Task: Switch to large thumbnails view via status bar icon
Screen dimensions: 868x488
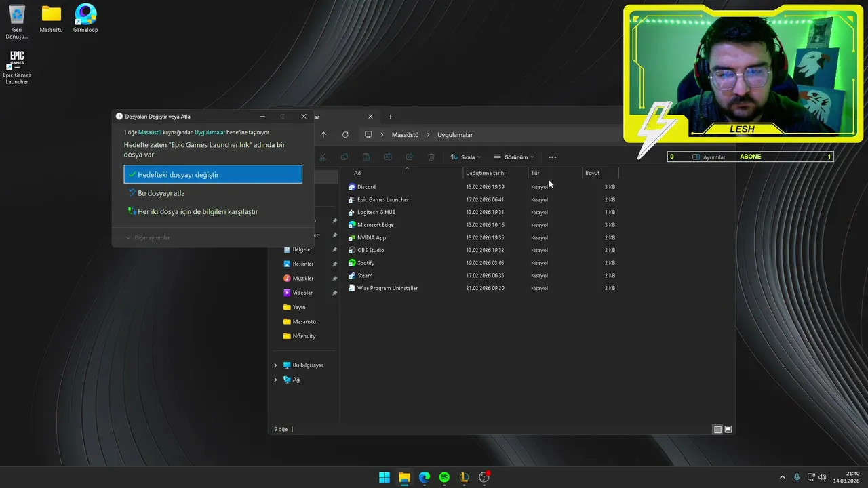Action: tap(728, 429)
